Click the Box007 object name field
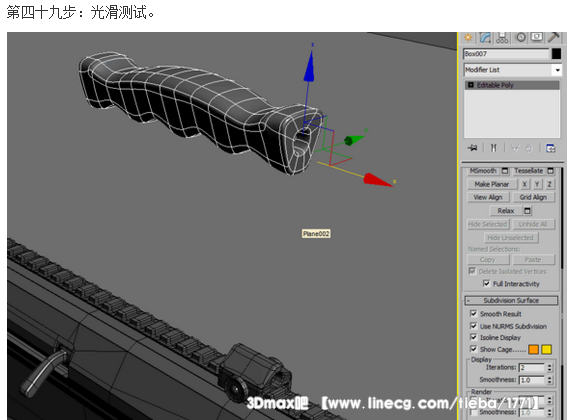This screenshot has height=420, width=568. pos(506,54)
